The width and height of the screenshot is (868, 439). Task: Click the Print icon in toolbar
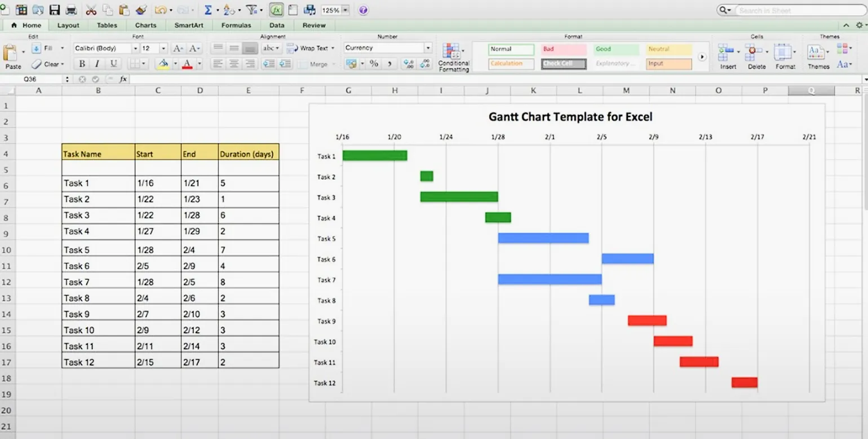click(72, 10)
